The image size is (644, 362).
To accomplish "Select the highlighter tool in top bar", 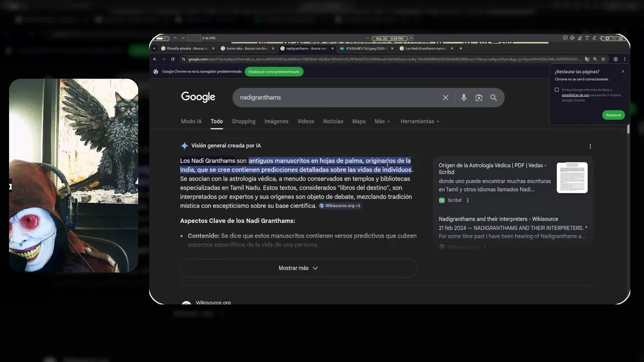I will tap(580, 38).
